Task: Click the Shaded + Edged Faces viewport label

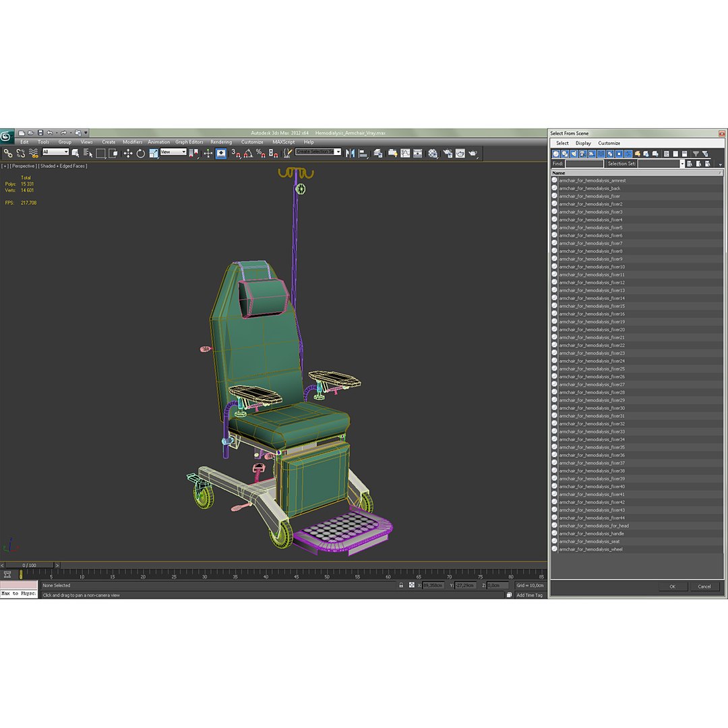Action: (63, 166)
